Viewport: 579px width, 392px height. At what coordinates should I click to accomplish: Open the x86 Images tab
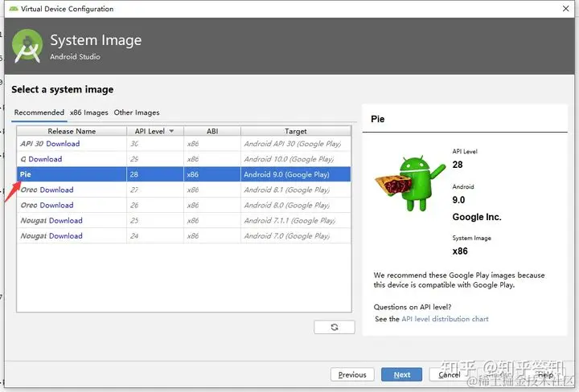point(89,112)
